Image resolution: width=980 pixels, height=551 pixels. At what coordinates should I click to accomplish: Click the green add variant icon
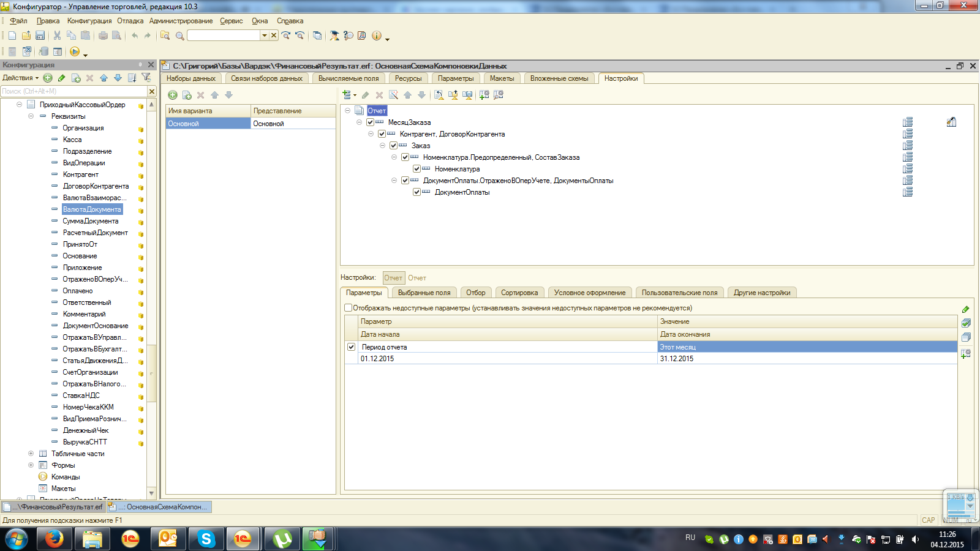coord(173,95)
